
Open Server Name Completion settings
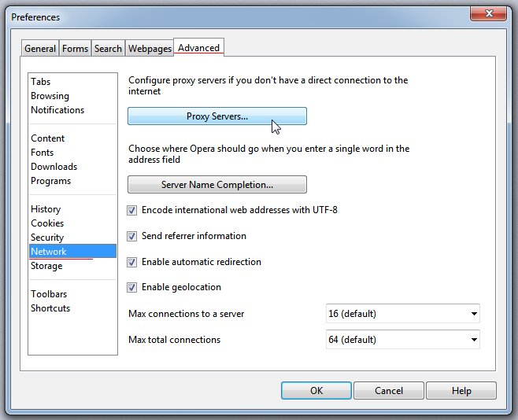(x=217, y=184)
